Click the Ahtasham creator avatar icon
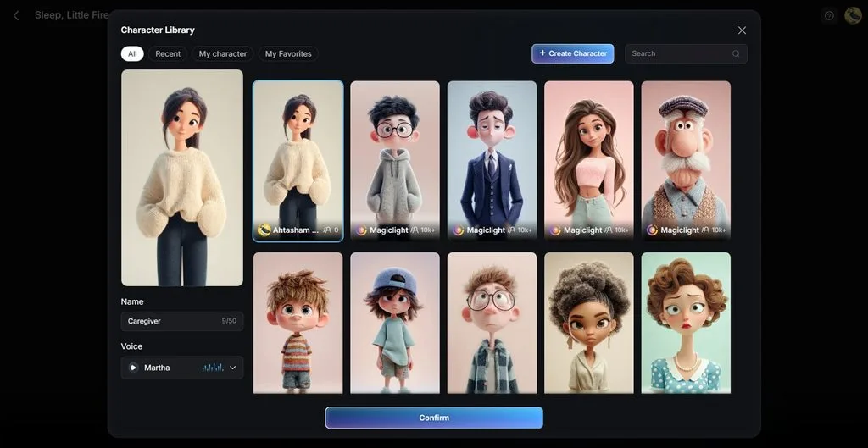This screenshot has height=448, width=868. click(x=264, y=230)
